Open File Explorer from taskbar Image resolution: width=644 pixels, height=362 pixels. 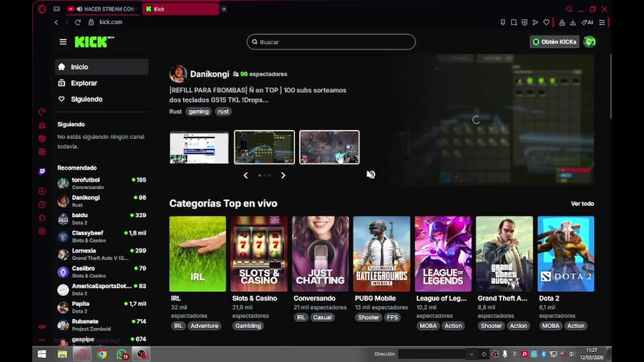[x=62, y=354]
